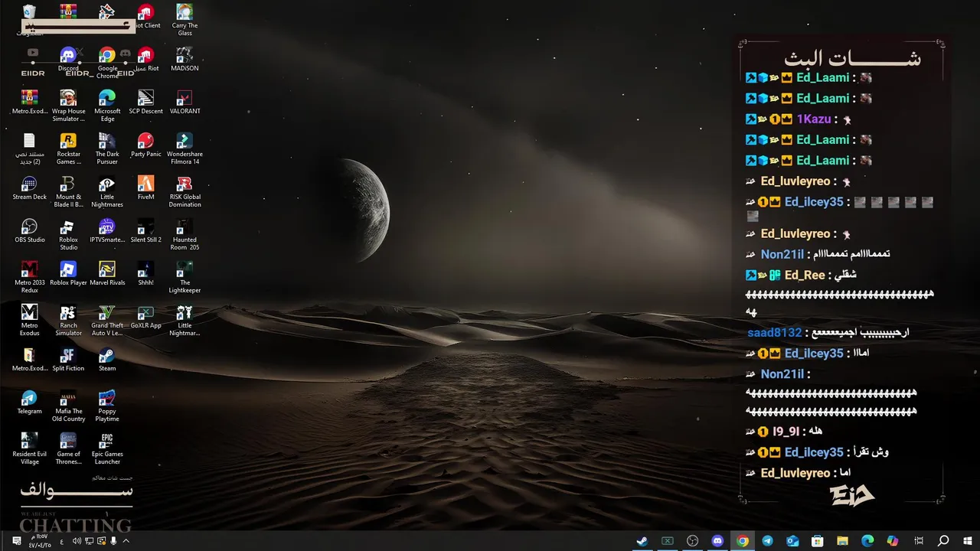The height and width of the screenshot is (551, 980).
Task: Click the microphone icon in system tray
Action: [x=113, y=541]
